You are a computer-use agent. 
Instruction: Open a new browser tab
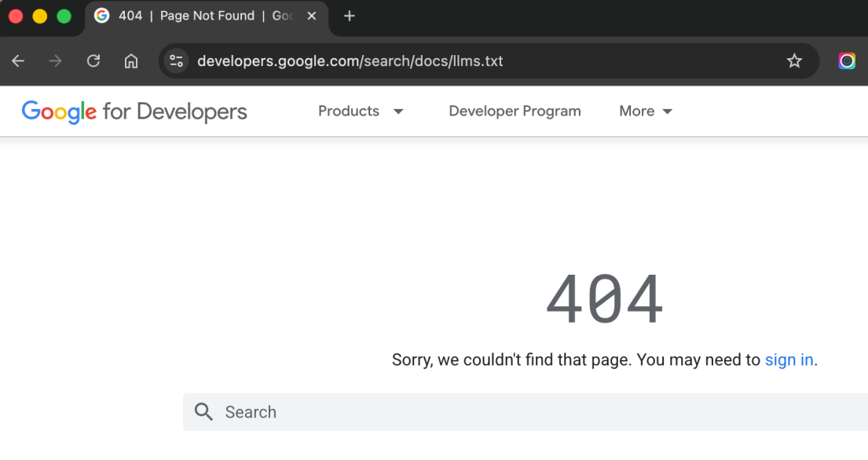[x=350, y=16]
